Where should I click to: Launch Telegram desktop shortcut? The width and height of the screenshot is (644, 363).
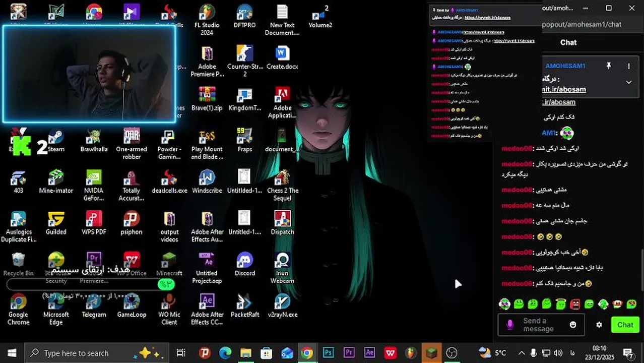click(94, 306)
